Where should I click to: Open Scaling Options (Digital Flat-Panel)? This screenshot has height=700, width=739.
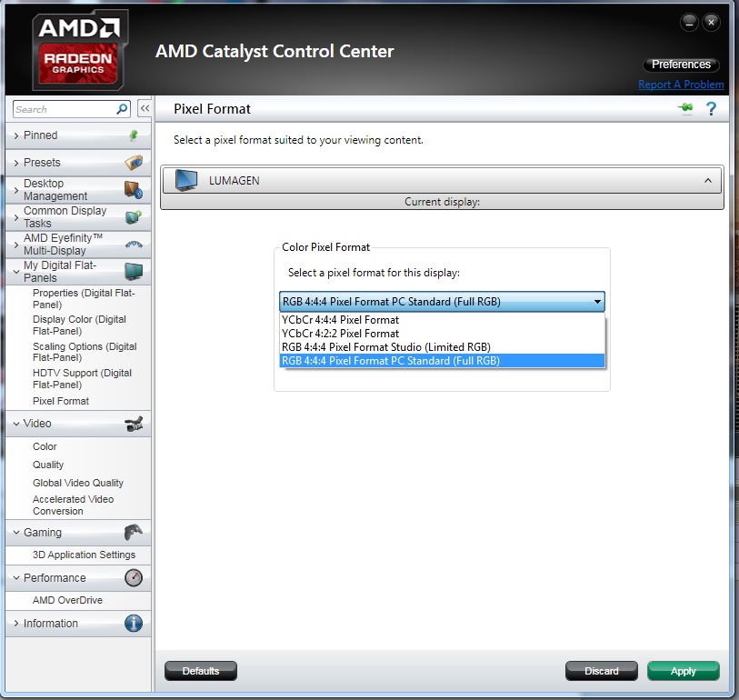point(85,352)
